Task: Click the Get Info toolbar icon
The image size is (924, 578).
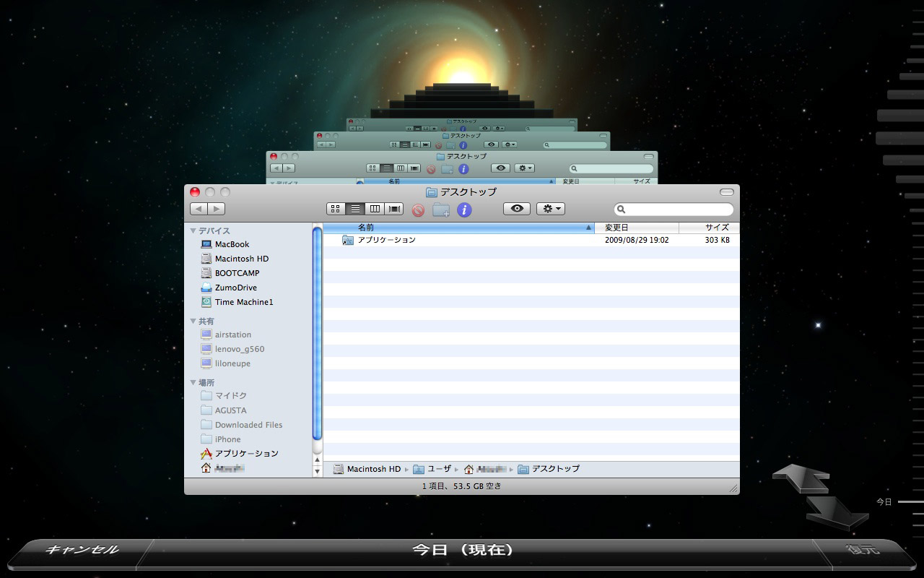Action: [464, 210]
